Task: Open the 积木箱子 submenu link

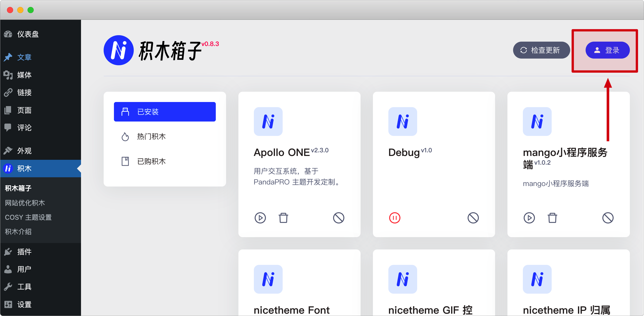Action: (18, 188)
